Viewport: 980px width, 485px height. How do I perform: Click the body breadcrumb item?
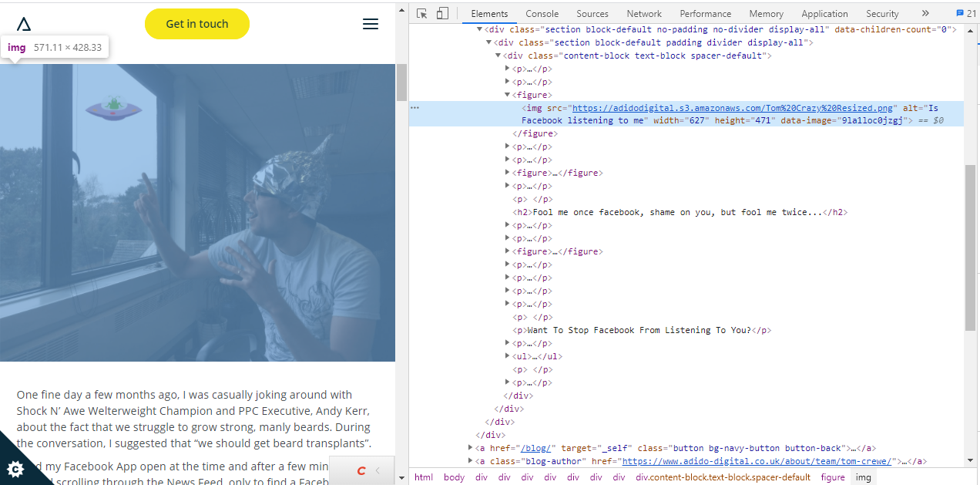[454, 477]
